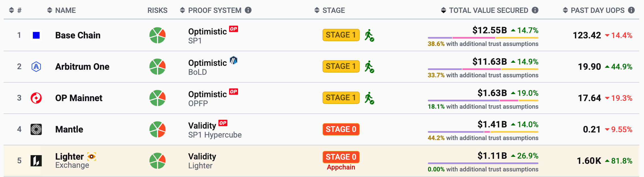The image size is (644, 177).
Task: Click the Total Value Secured info icon
Action: point(535,10)
